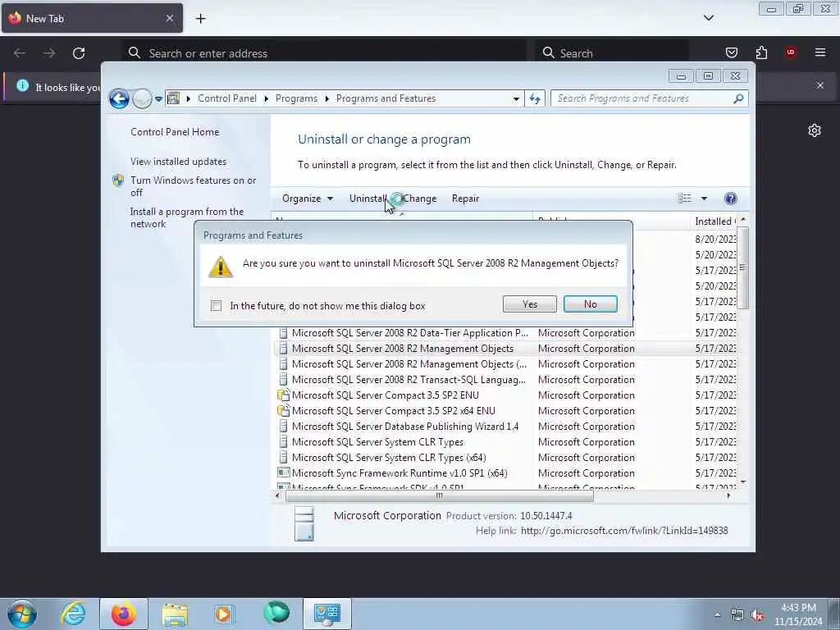Image resolution: width=840 pixels, height=630 pixels.
Task: Click icon of SQL Server Compact 3.5 SP2 x64 ENU
Action: click(283, 411)
